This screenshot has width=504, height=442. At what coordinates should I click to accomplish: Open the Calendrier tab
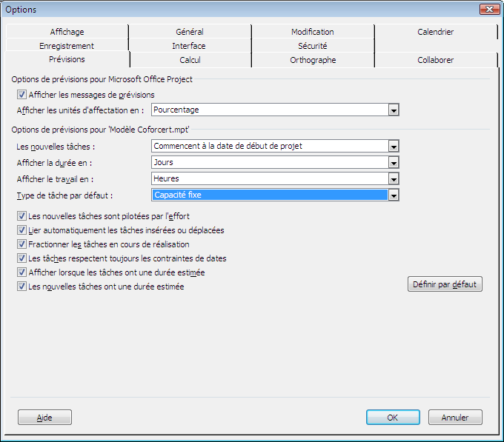point(435,32)
